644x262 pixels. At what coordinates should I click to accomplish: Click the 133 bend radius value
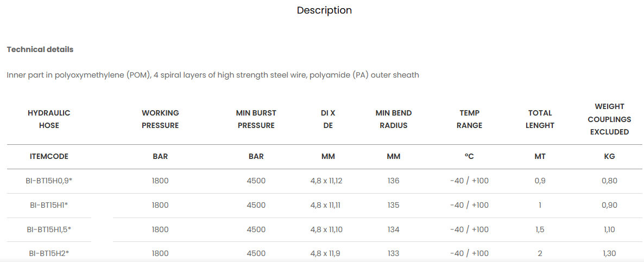click(393, 253)
